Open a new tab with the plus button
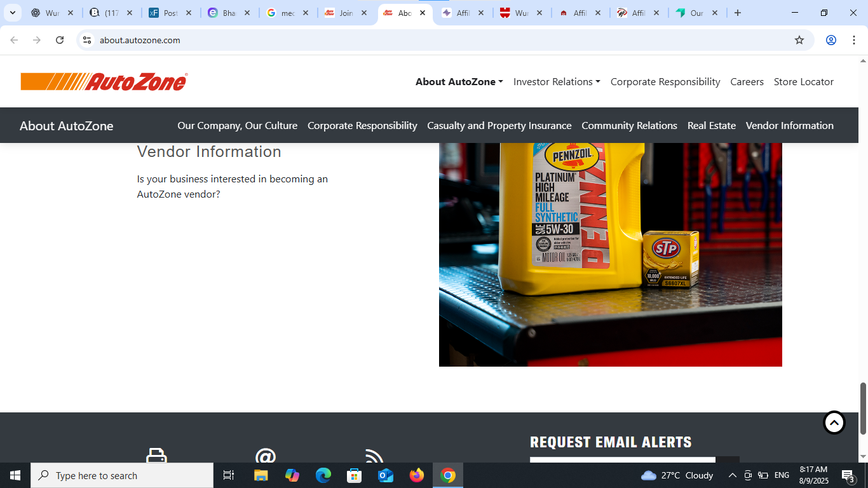 tap(737, 13)
